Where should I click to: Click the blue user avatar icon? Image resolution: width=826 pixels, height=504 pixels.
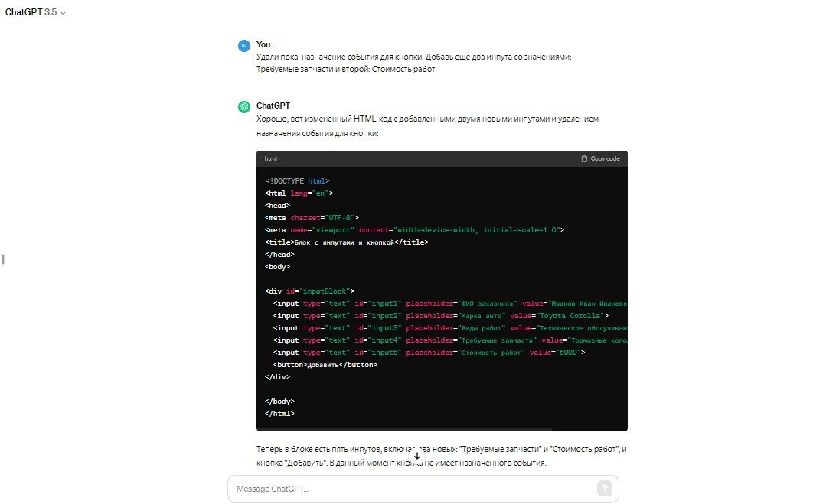point(244,46)
